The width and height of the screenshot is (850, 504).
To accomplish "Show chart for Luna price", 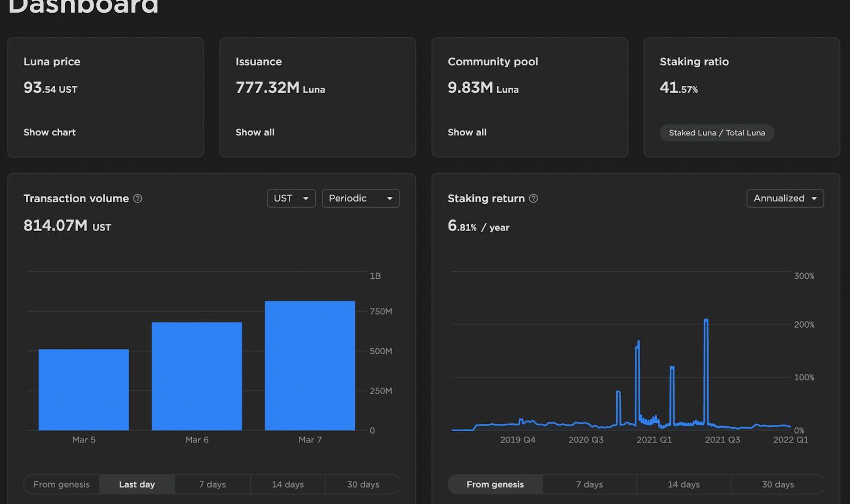I will [x=49, y=132].
